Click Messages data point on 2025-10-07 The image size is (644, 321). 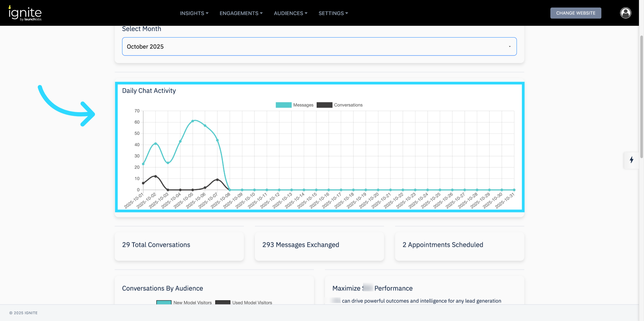(217, 140)
